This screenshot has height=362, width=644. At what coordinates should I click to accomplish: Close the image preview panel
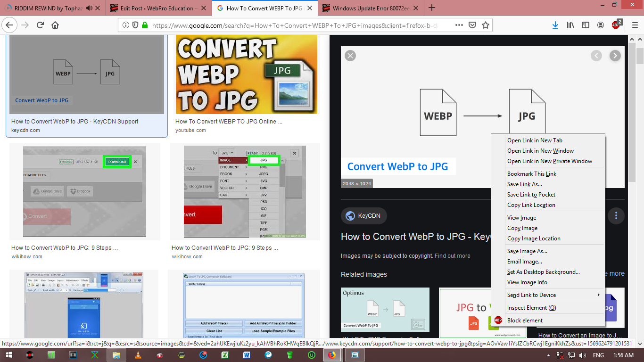click(x=350, y=56)
